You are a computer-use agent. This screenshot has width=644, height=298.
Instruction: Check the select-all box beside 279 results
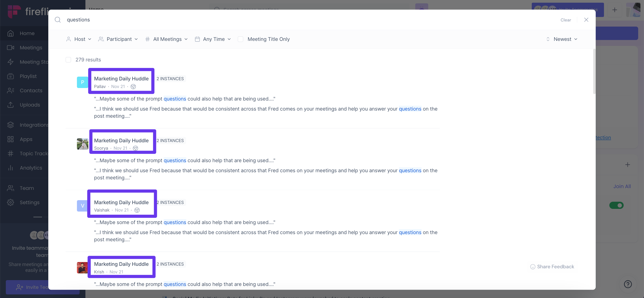tap(68, 59)
